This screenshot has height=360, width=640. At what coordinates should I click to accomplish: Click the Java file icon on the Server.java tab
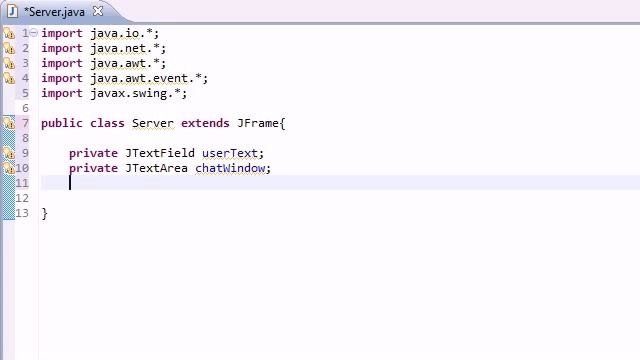tap(12, 11)
